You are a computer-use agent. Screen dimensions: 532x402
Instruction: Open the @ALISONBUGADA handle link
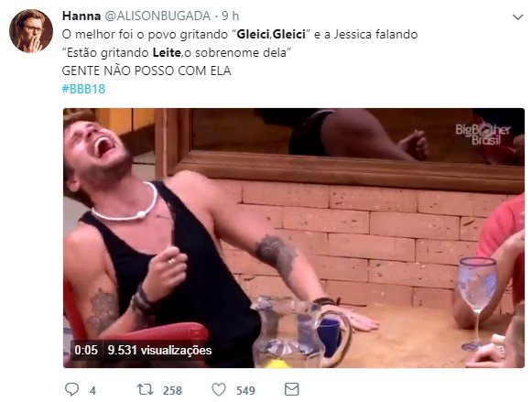[x=157, y=16]
